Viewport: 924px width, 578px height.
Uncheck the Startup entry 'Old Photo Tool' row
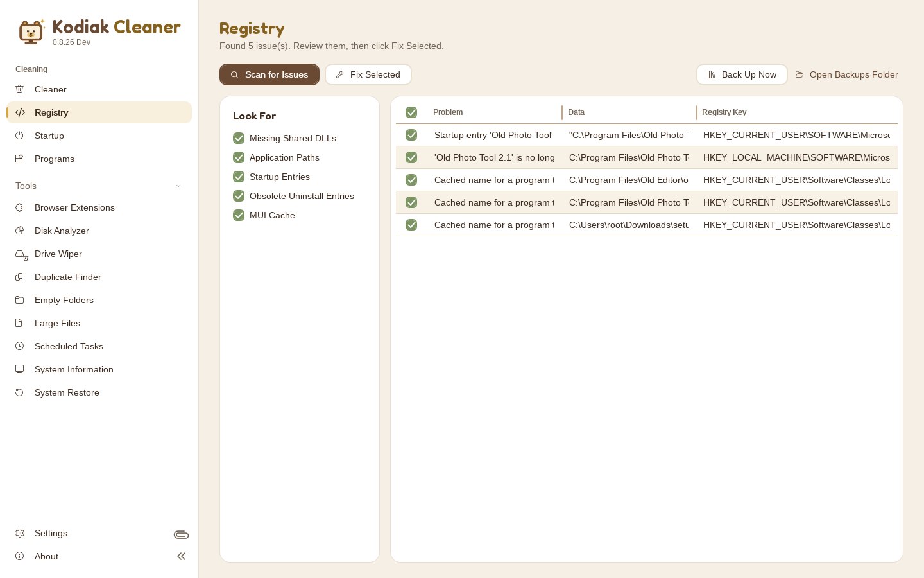pyautogui.click(x=411, y=135)
